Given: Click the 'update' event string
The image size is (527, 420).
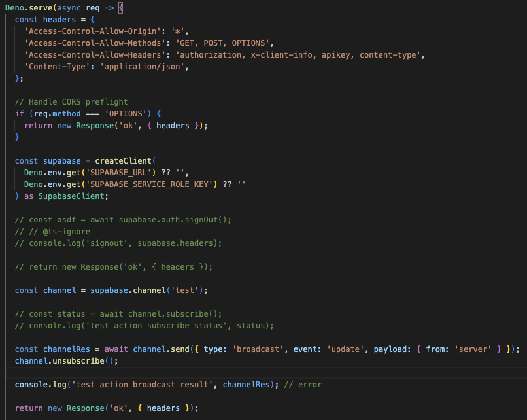Looking at the screenshot, I should [345, 349].
